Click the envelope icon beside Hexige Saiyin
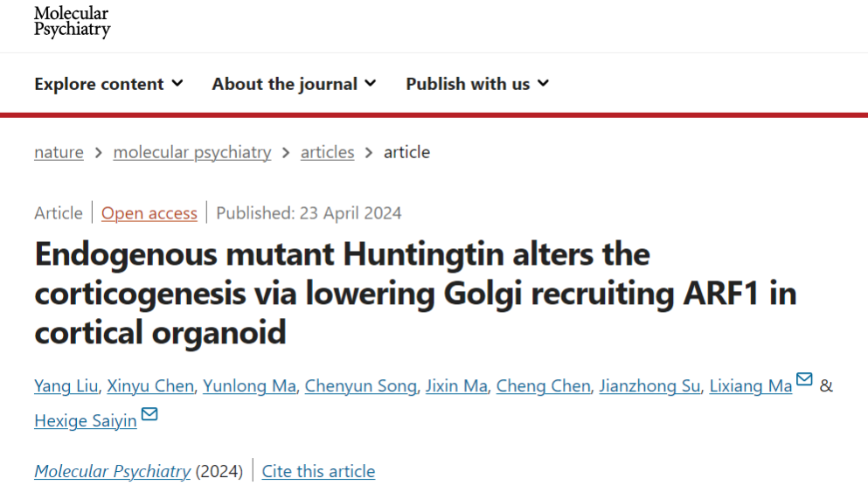The image size is (868, 499). [149, 414]
